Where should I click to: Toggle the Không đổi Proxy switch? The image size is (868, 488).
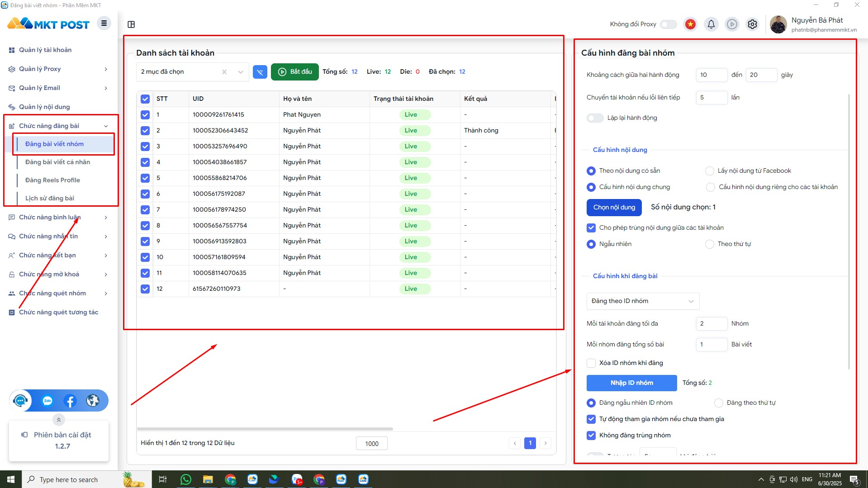click(x=668, y=24)
